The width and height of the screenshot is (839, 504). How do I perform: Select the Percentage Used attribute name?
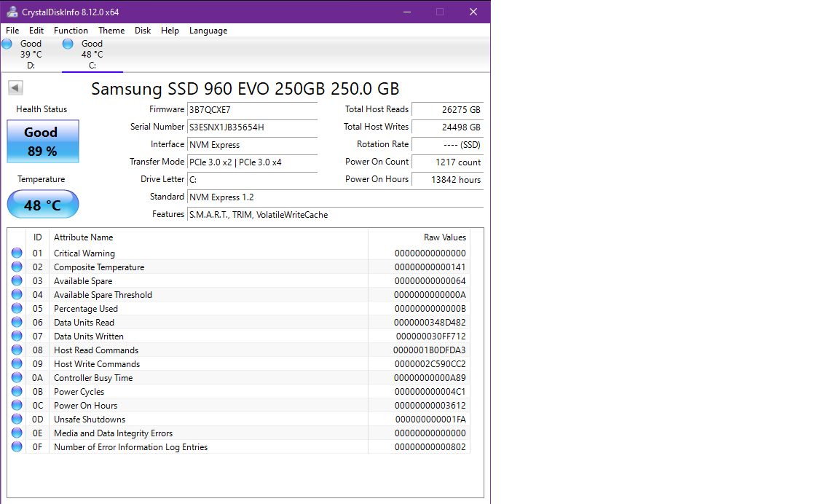(x=86, y=309)
